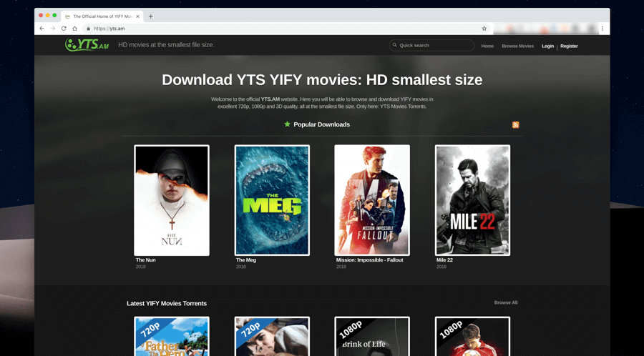Click The Meg title text
Screen dimensions: 644x356
(246, 260)
